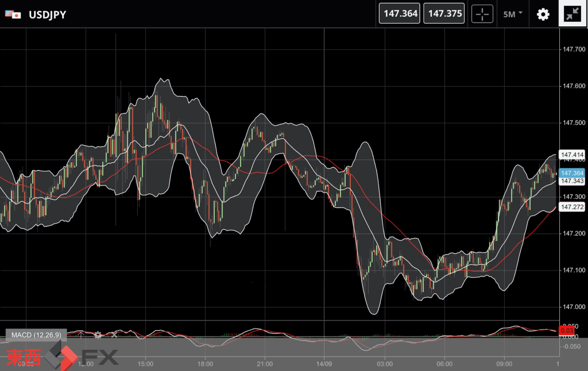The height and width of the screenshot is (371, 588).
Task: Click the 147.600 price axis tick
Action: tap(574, 86)
